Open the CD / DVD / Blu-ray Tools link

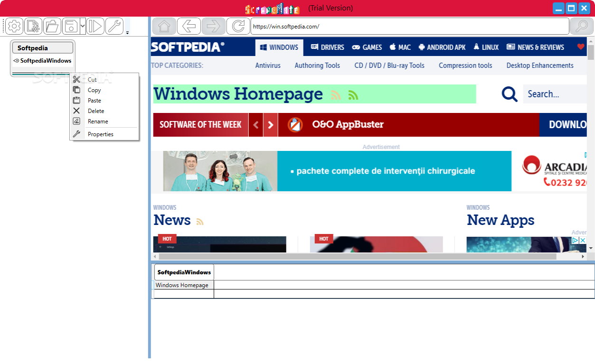(x=389, y=65)
